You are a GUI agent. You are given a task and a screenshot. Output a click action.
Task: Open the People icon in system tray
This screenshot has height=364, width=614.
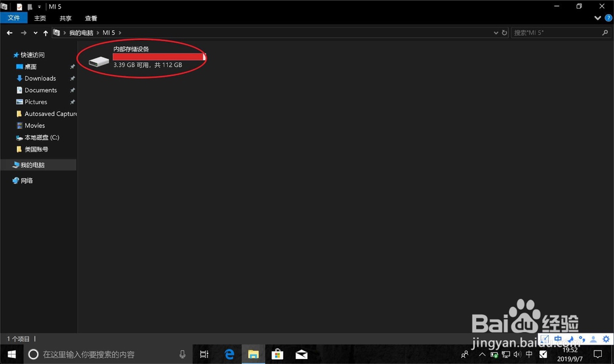[465, 355]
